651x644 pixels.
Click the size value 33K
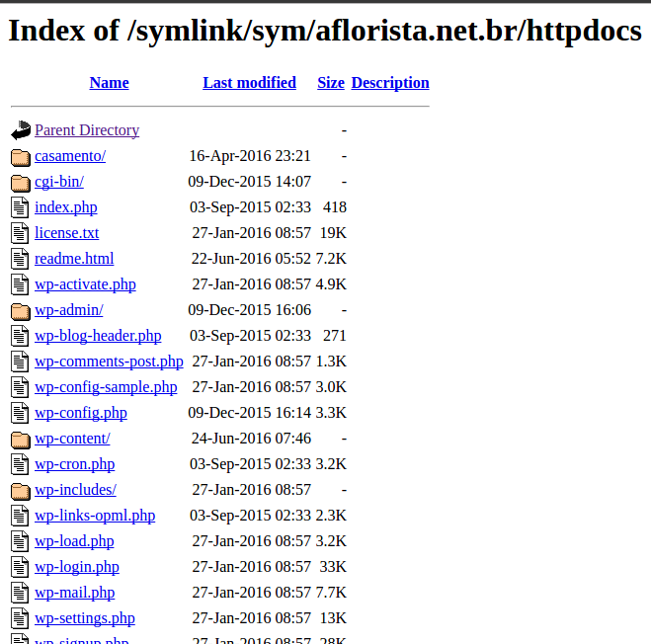pos(333,567)
